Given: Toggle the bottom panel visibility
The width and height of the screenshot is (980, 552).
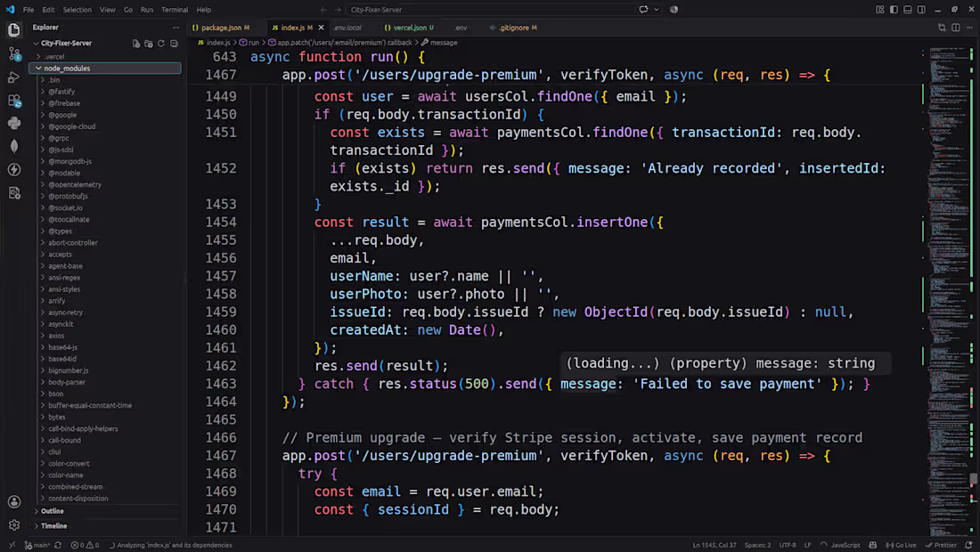Looking at the screenshot, I should pyautogui.click(x=908, y=10).
